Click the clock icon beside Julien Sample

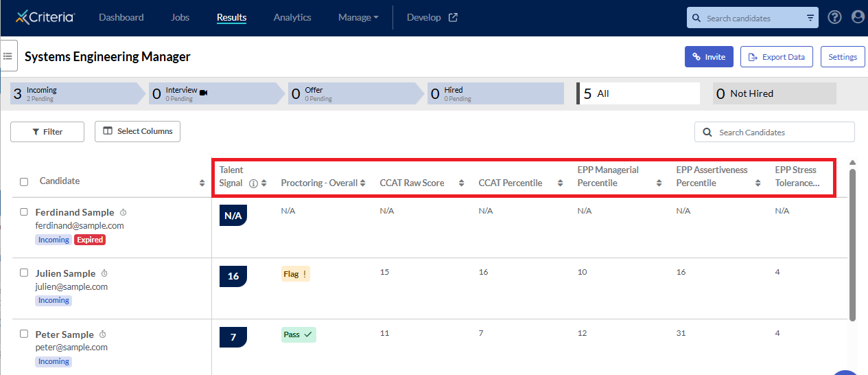pos(104,273)
